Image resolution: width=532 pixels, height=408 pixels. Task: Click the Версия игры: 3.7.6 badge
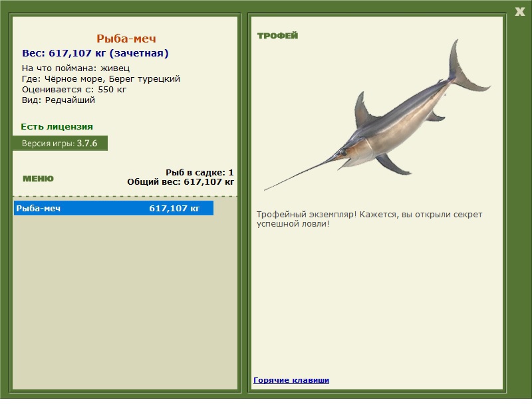tap(60, 143)
